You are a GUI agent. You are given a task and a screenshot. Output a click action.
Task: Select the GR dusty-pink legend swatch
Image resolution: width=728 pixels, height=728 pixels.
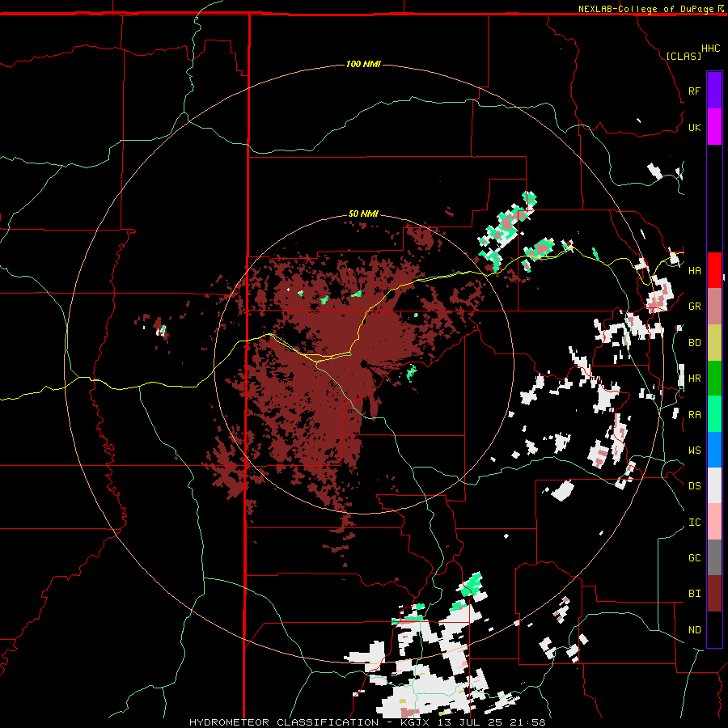[714, 307]
